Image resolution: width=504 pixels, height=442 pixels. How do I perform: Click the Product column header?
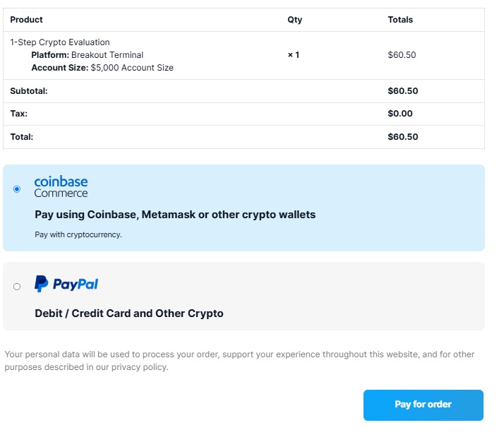(x=27, y=20)
